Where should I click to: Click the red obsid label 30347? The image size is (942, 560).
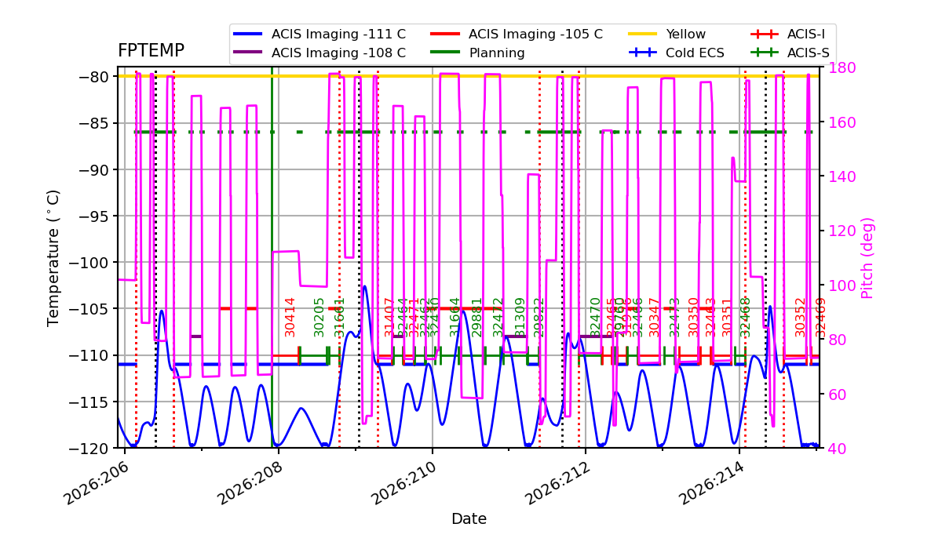(655, 317)
